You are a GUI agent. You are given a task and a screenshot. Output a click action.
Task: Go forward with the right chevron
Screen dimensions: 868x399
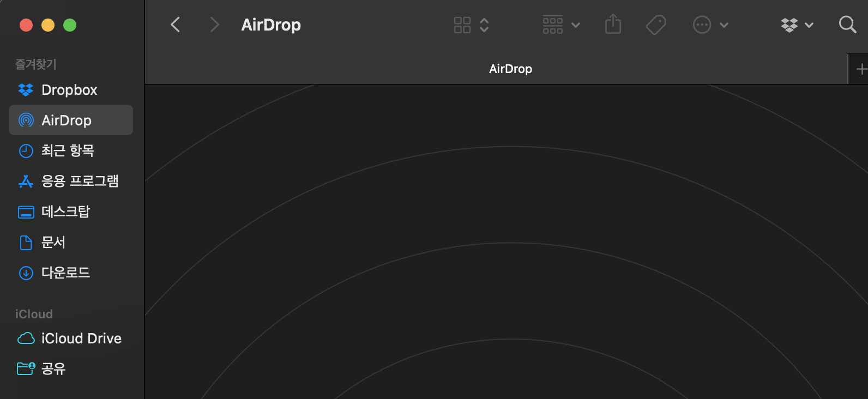(215, 25)
